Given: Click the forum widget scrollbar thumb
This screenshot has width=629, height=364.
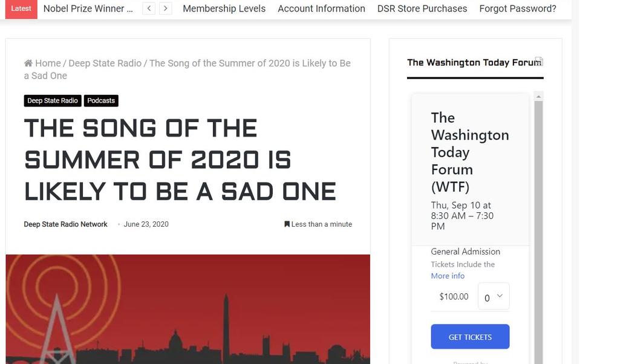Looking at the screenshot, I should [x=538, y=212].
